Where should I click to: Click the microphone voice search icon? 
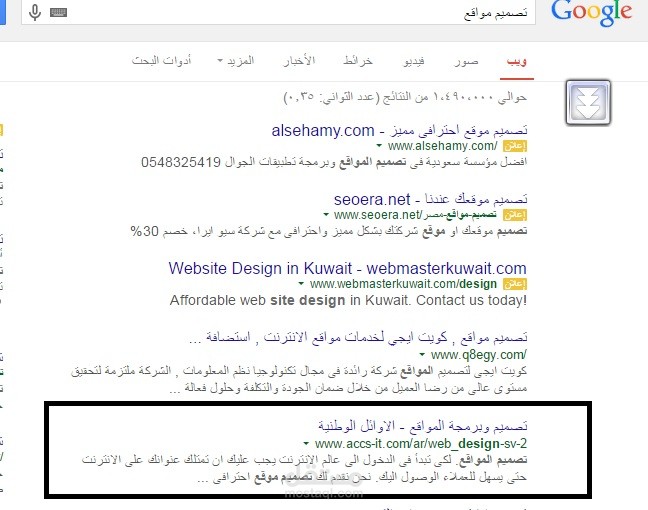pos(35,12)
